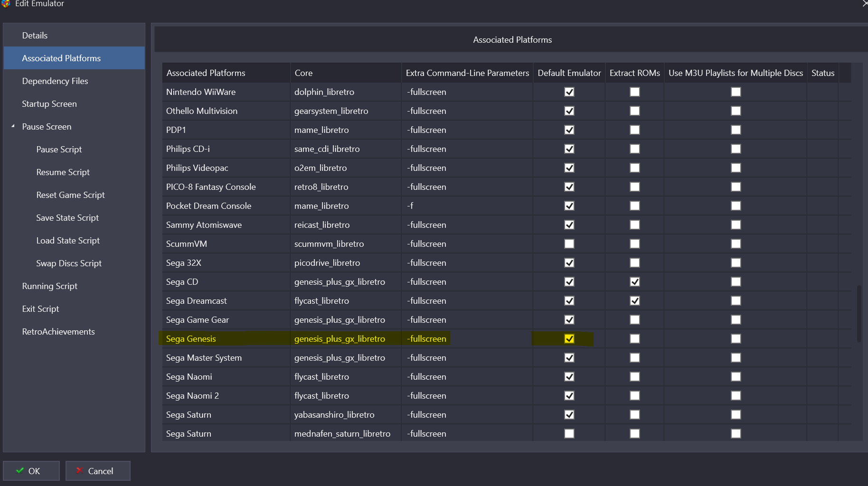Screen dimensions: 868x486
Task: Select the same_cdi_libretro core cell
Action: 346,149
